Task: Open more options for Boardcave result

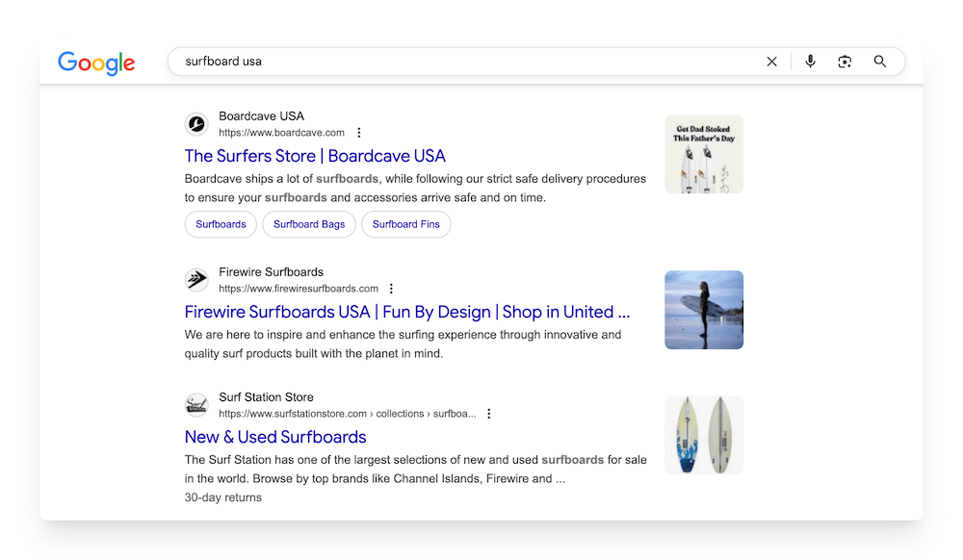Action: [x=359, y=133]
